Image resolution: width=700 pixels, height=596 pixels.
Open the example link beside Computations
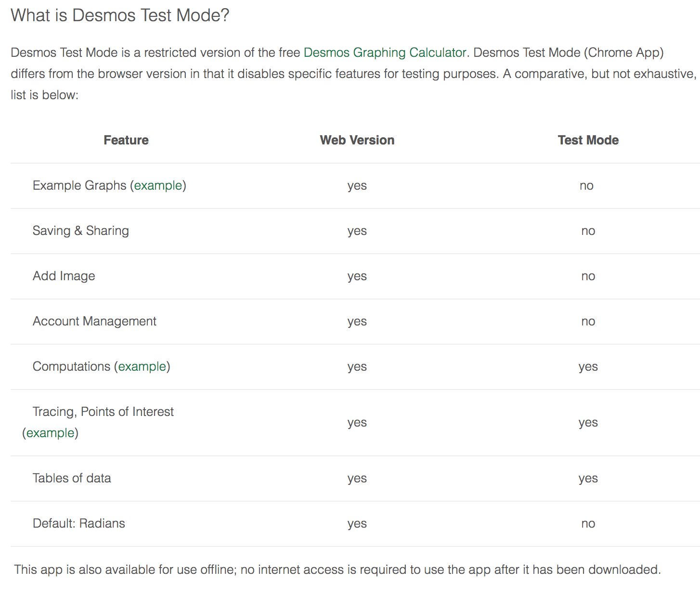click(x=142, y=366)
